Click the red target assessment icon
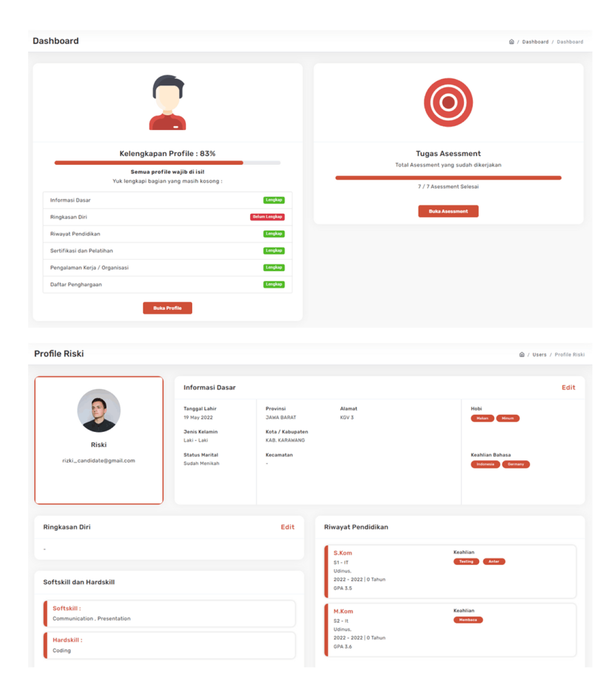This screenshot has height=687, width=616. click(448, 102)
